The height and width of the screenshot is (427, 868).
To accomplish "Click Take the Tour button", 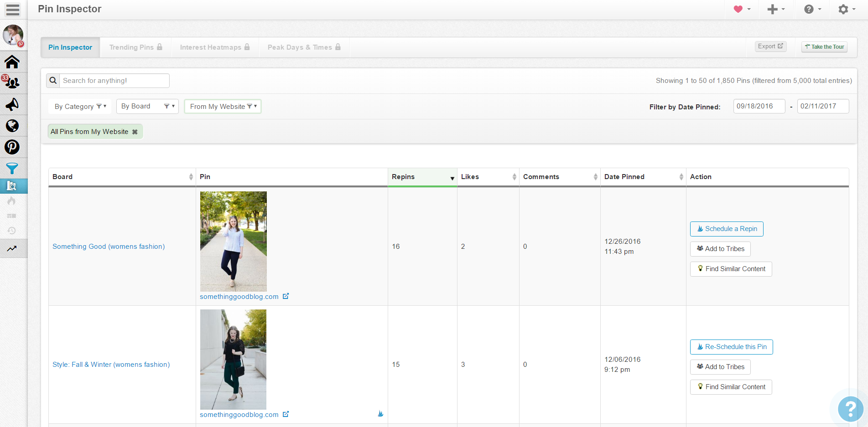I will (824, 47).
